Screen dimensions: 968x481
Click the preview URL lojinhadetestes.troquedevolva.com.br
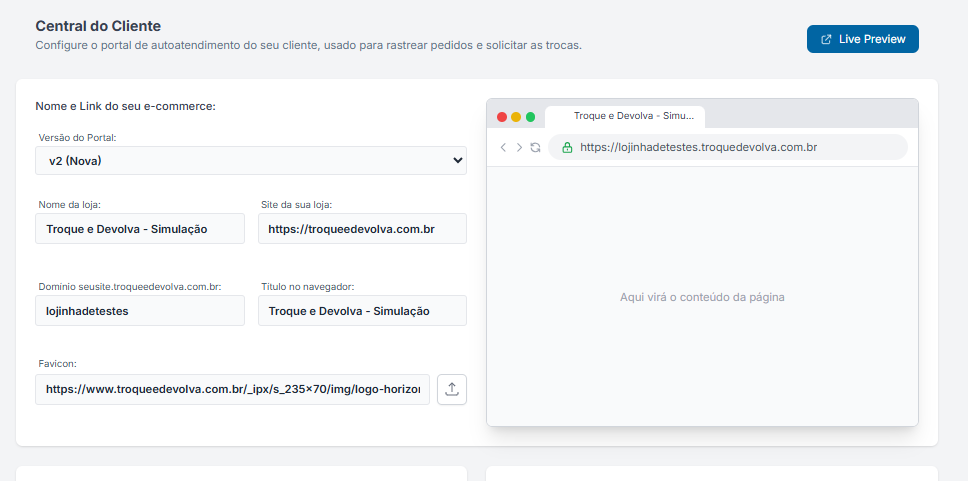tap(699, 147)
